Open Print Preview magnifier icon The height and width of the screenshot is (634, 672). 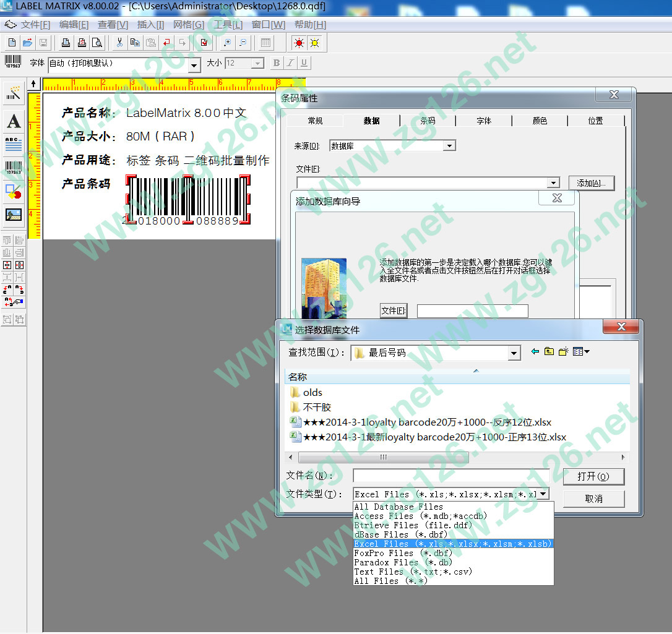point(97,43)
